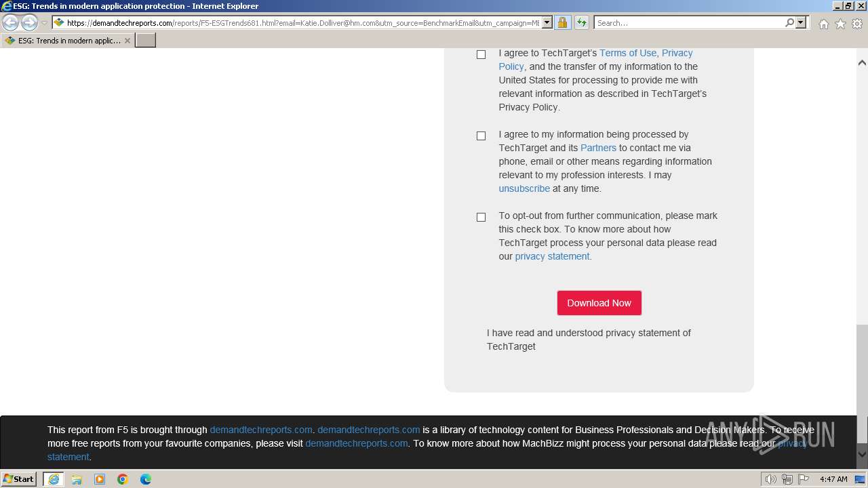The height and width of the screenshot is (488, 868).
Task: Check the agree to Terms of Use checkbox
Action: [481, 54]
